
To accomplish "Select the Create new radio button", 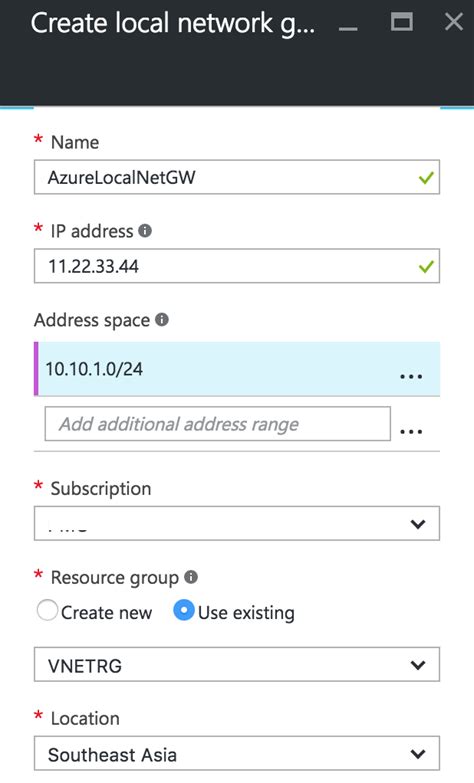I will (x=47, y=610).
